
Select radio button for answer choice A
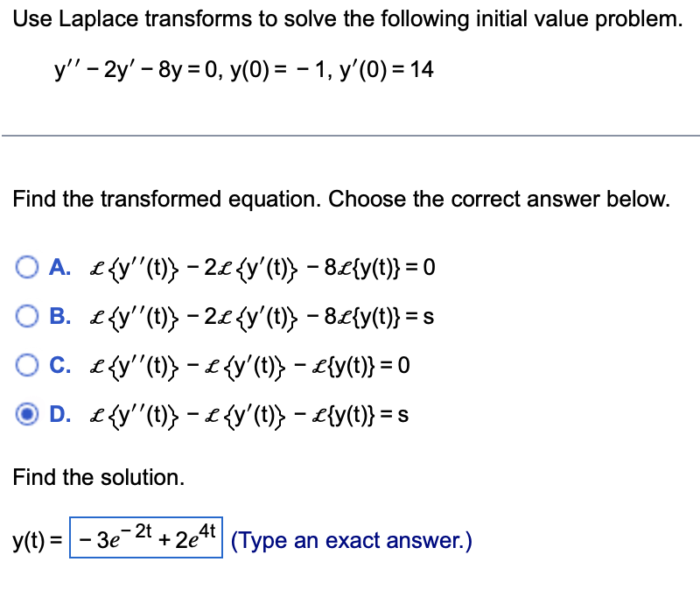pyautogui.click(x=26, y=267)
